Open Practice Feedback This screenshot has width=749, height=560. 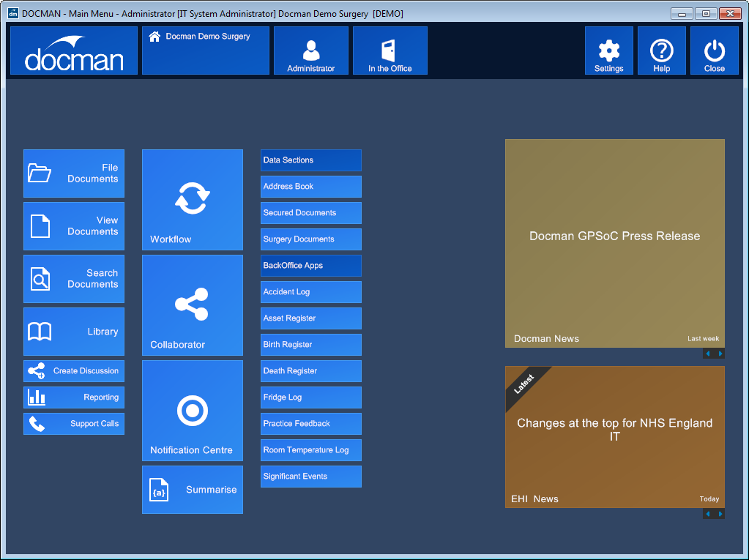click(311, 424)
